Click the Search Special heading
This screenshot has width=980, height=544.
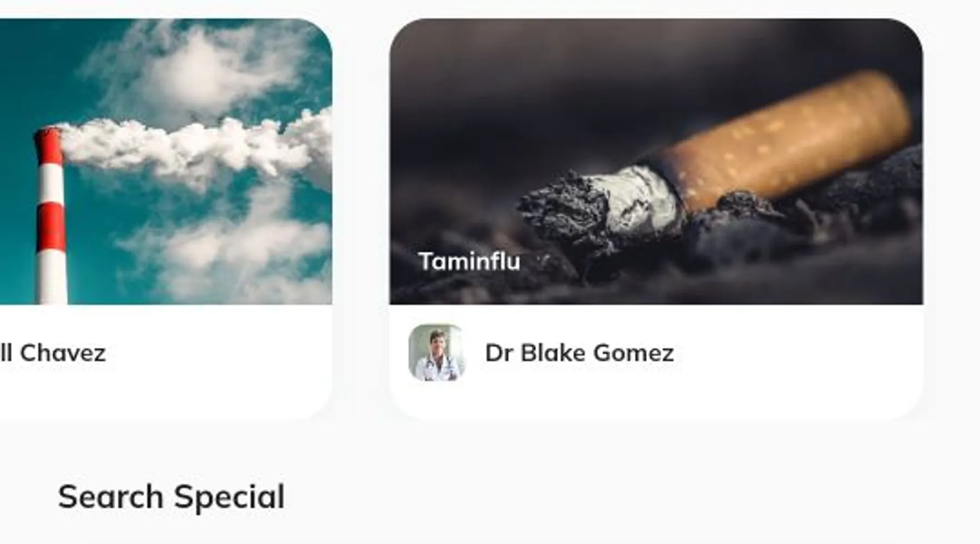pos(171,497)
